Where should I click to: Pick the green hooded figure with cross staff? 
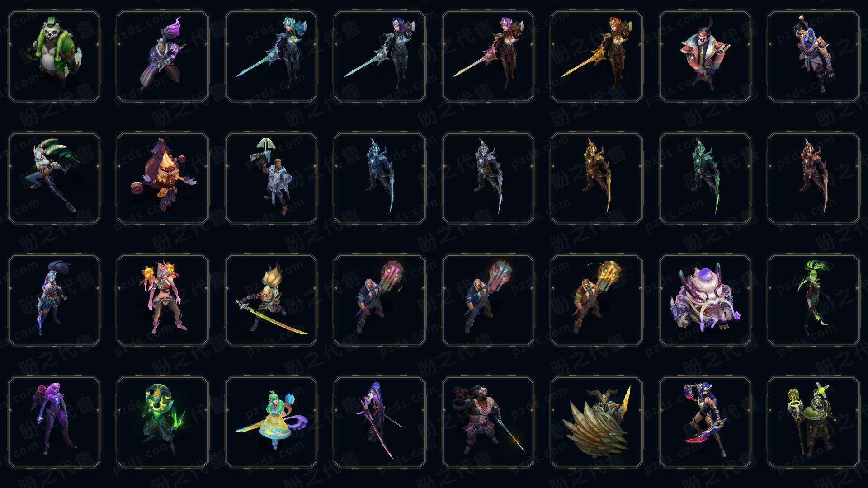[814, 422]
